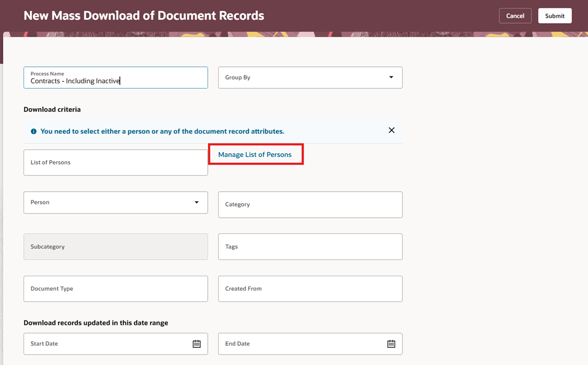Expand the Person dropdown arrow
Screen dimensions: 588x365
[197, 202]
